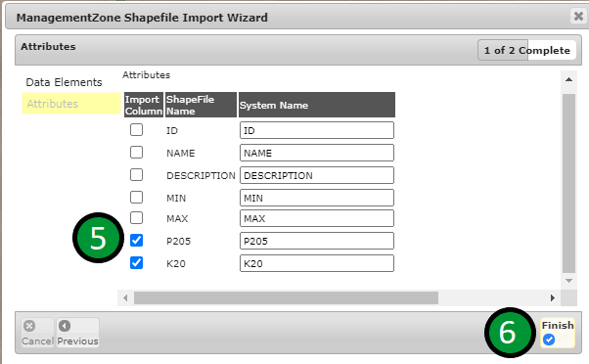Click the NAME shapefile name label
589x364 pixels.
[181, 153]
